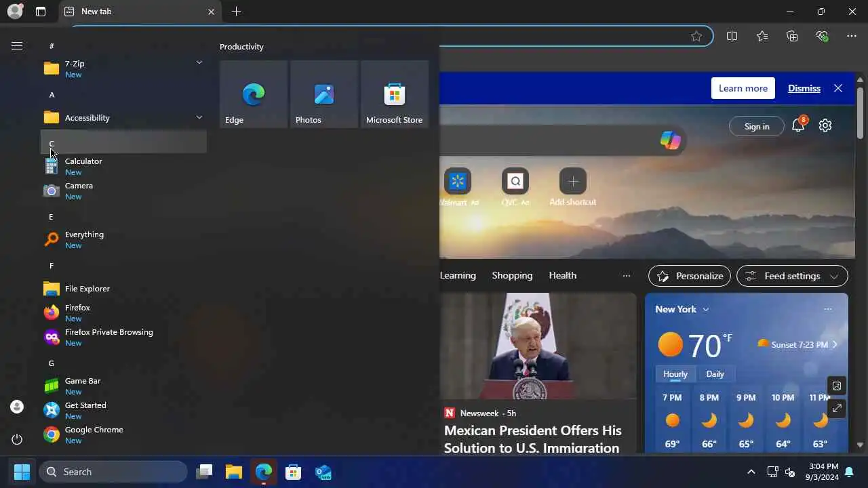Open the Get Started app
The image size is (868, 488).
pos(123,410)
